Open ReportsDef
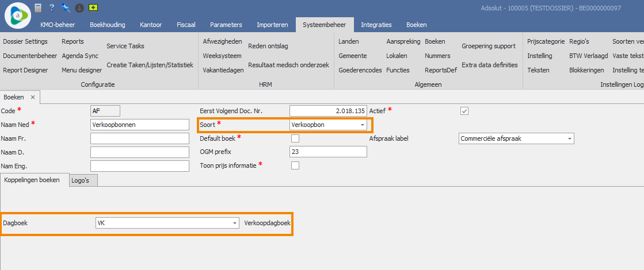The image size is (644, 270). [x=441, y=70]
